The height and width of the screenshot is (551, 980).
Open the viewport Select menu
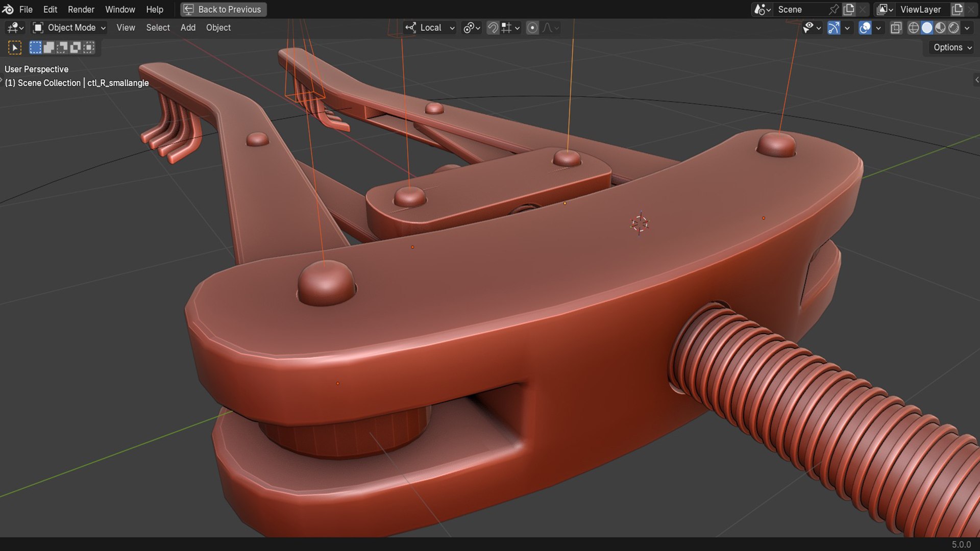[x=158, y=28]
